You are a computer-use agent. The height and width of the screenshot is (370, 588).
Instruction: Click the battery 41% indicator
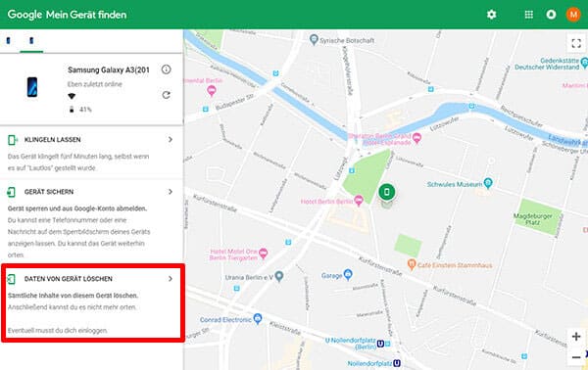pos(80,110)
